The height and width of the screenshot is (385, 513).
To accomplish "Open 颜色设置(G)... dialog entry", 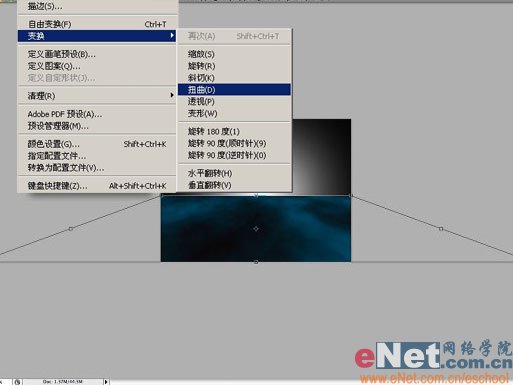I will pos(97,144).
